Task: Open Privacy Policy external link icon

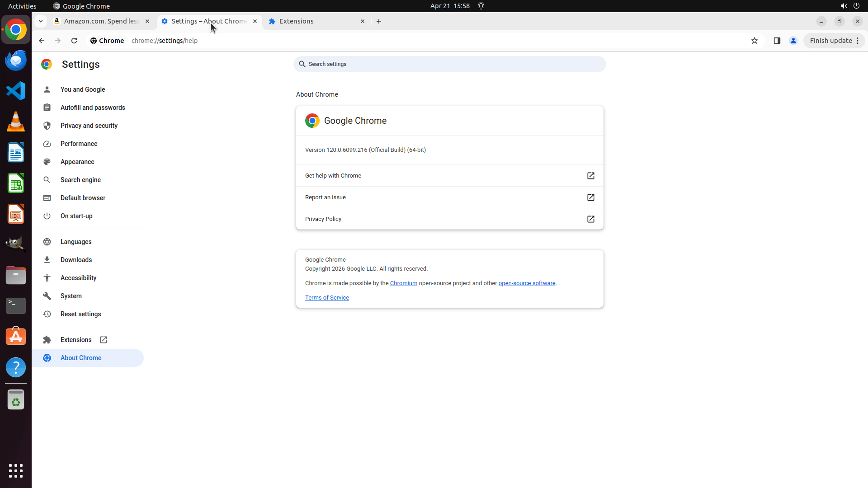Action: click(x=590, y=219)
